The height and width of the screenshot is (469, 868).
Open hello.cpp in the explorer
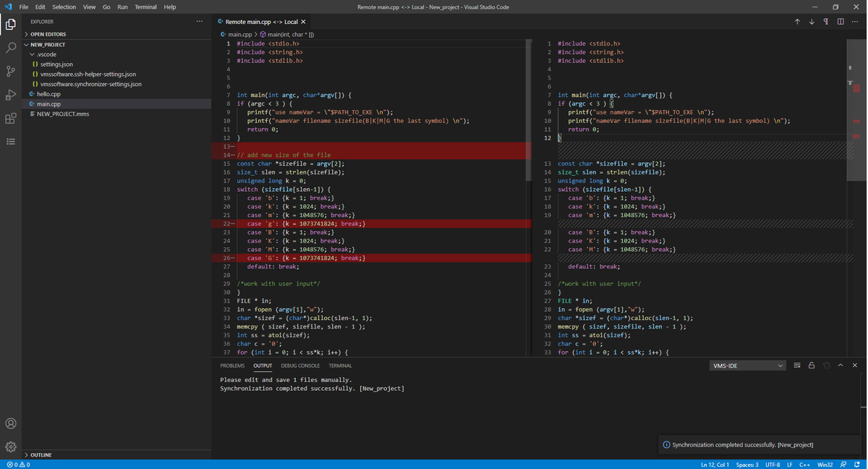tap(48, 94)
